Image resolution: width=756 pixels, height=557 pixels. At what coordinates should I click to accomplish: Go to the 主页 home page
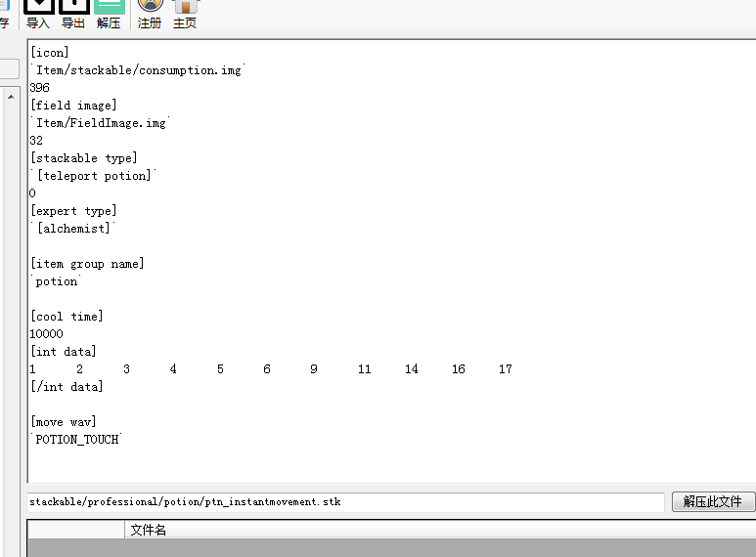(x=185, y=15)
